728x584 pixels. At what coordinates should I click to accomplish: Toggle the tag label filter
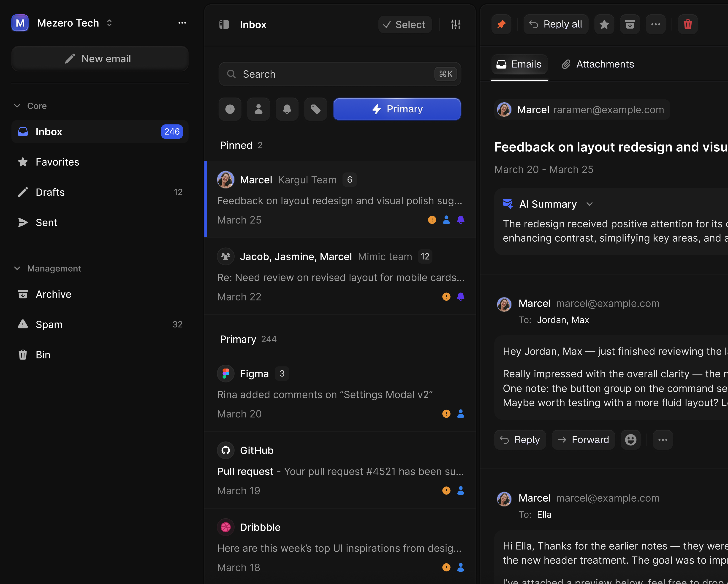coord(315,109)
